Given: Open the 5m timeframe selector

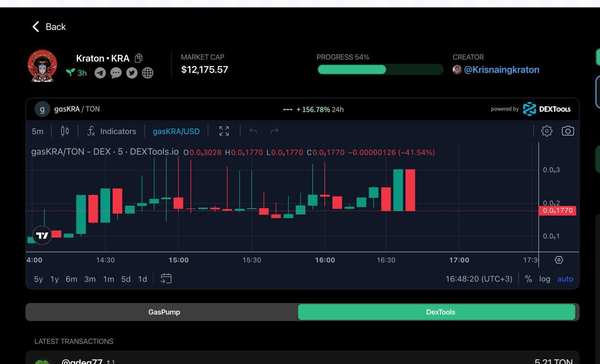Looking at the screenshot, I should point(37,131).
